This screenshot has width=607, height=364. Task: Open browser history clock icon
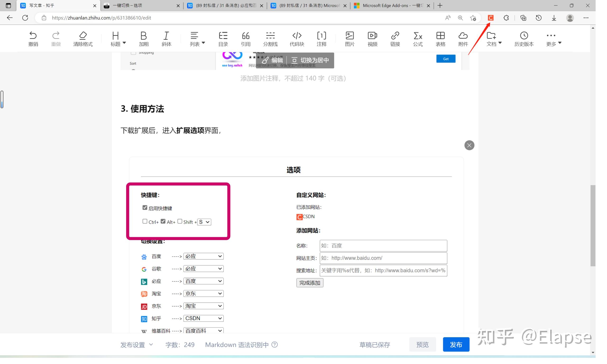[538, 18]
